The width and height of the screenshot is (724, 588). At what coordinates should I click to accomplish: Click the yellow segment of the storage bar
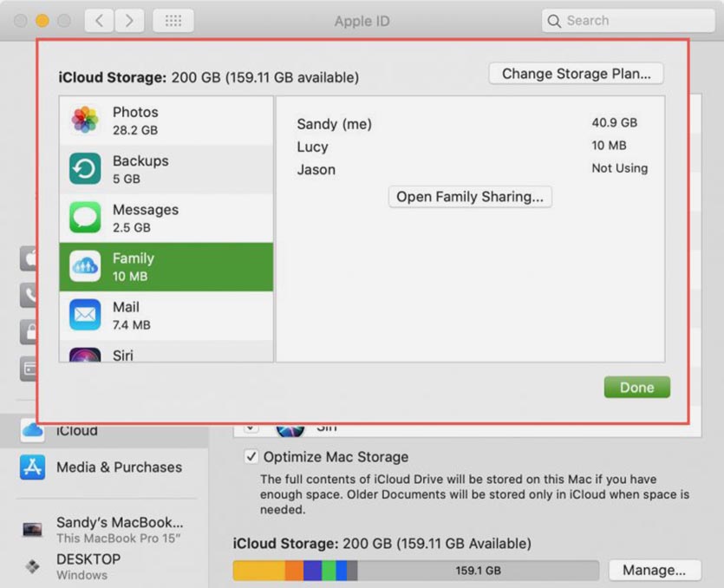pyautogui.click(x=259, y=571)
